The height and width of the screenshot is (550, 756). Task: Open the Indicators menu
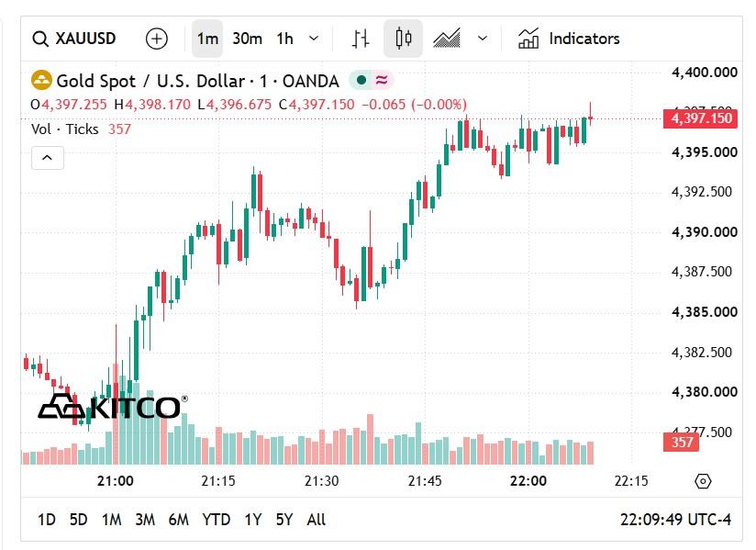pos(569,39)
